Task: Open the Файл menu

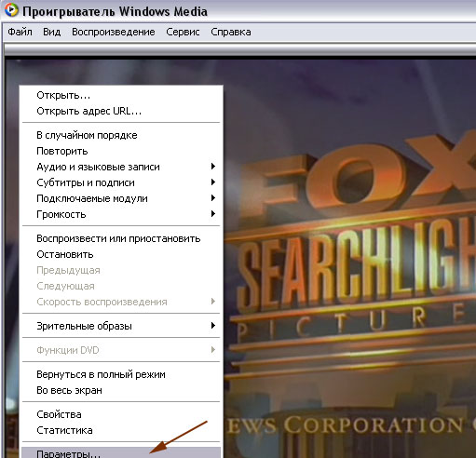Action: pyautogui.click(x=20, y=32)
